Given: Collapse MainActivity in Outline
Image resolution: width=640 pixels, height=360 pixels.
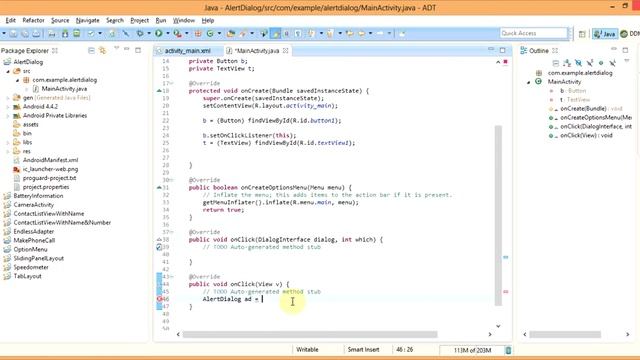Looking at the screenshot, I should 529,82.
